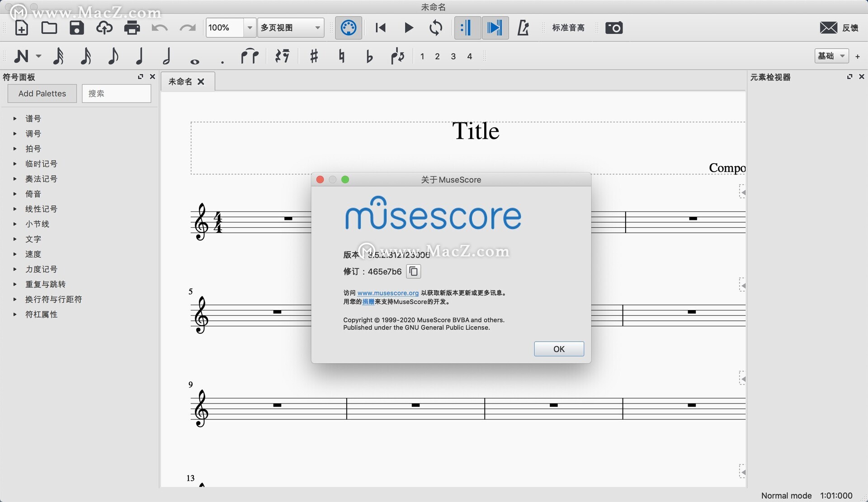Image resolution: width=868 pixels, height=502 pixels.
Task: Select voice 3
Action: click(453, 56)
